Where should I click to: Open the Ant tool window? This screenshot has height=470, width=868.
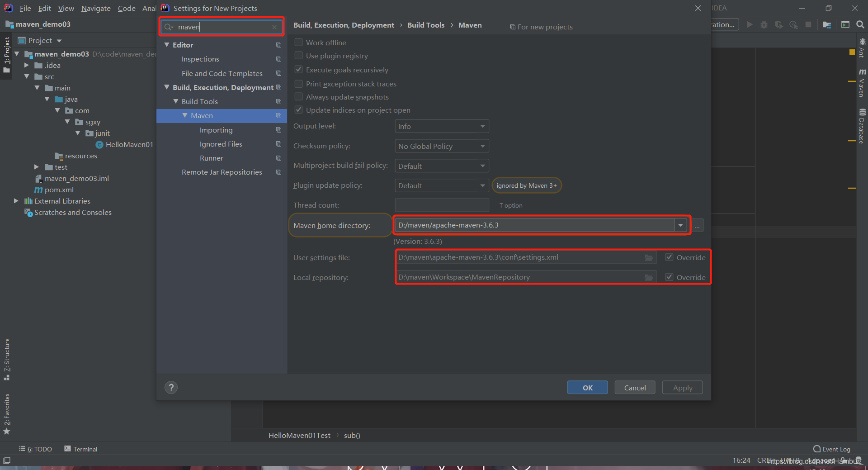(862, 48)
